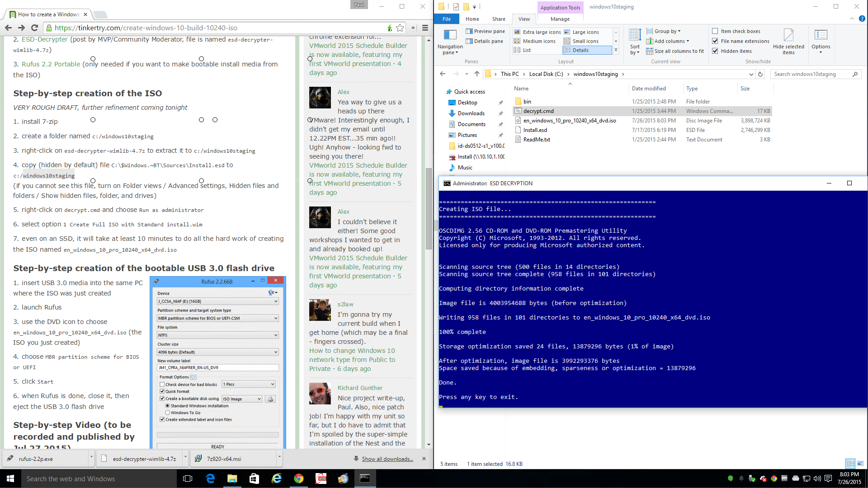The width and height of the screenshot is (868, 488).
Task: Expand the layout gallery more arrow
Action: 616,50
